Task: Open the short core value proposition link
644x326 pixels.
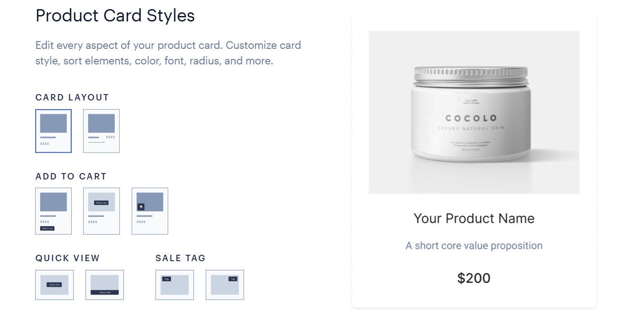Action: pos(474,245)
